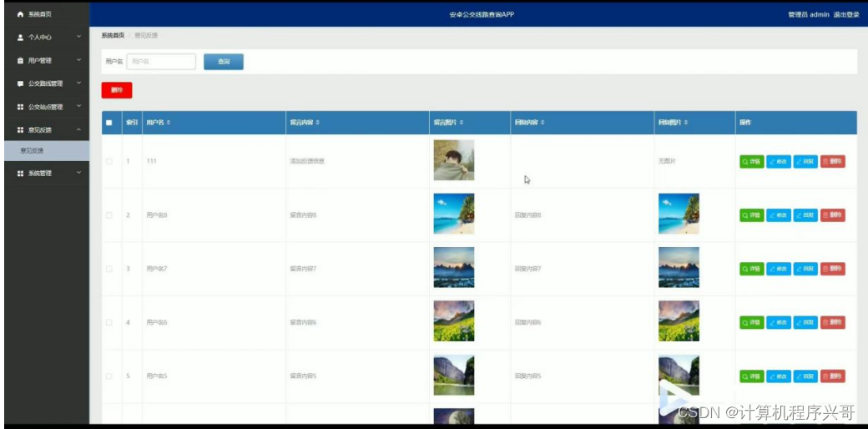Open 详情 for the 用户名6 row
Viewport: 868px width, 429px height.
(752, 322)
